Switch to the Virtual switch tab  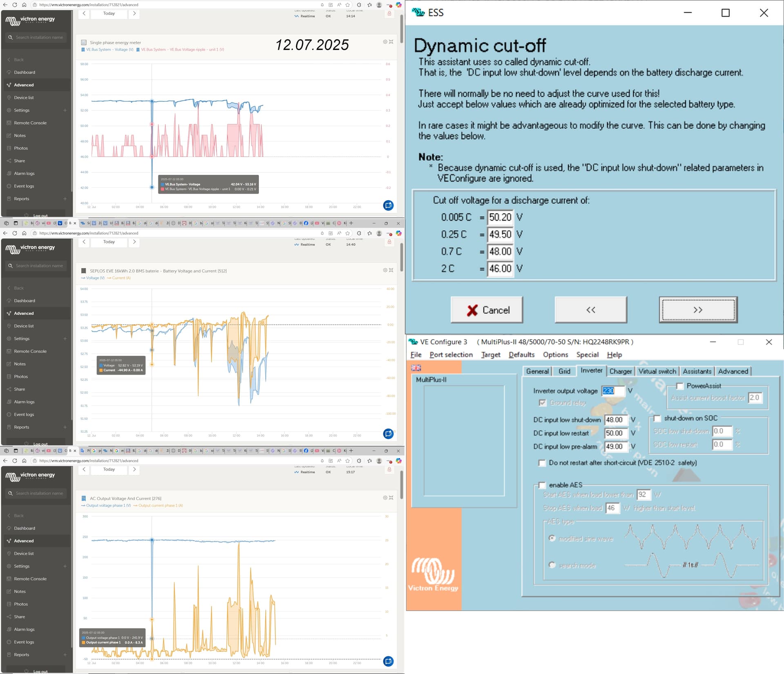[x=657, y=371]
